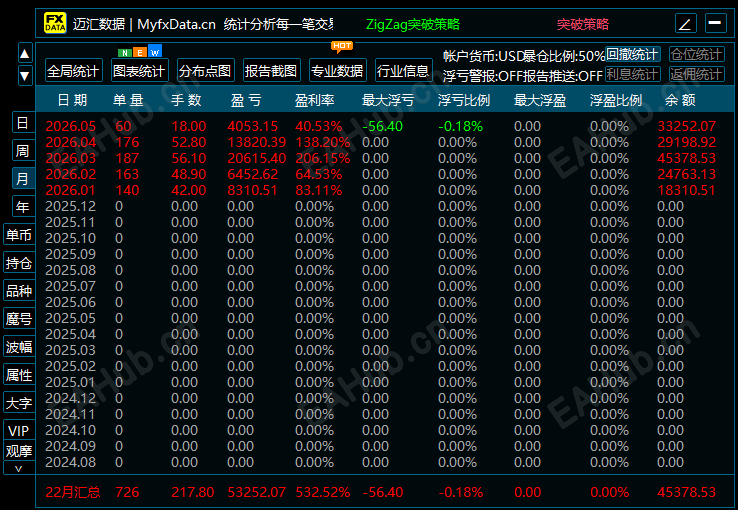
Task: Open 全局统计 global statistics
Action: [x=74, y=71]
